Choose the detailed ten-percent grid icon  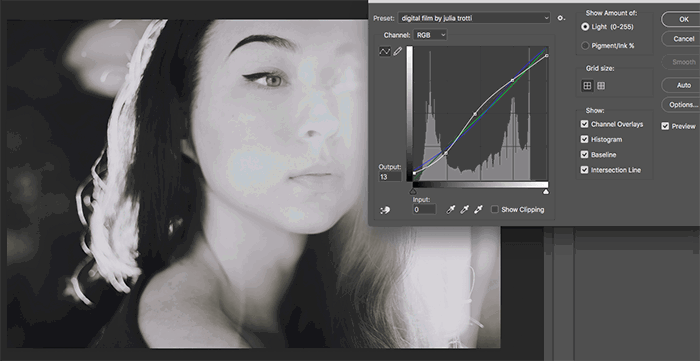601,86
